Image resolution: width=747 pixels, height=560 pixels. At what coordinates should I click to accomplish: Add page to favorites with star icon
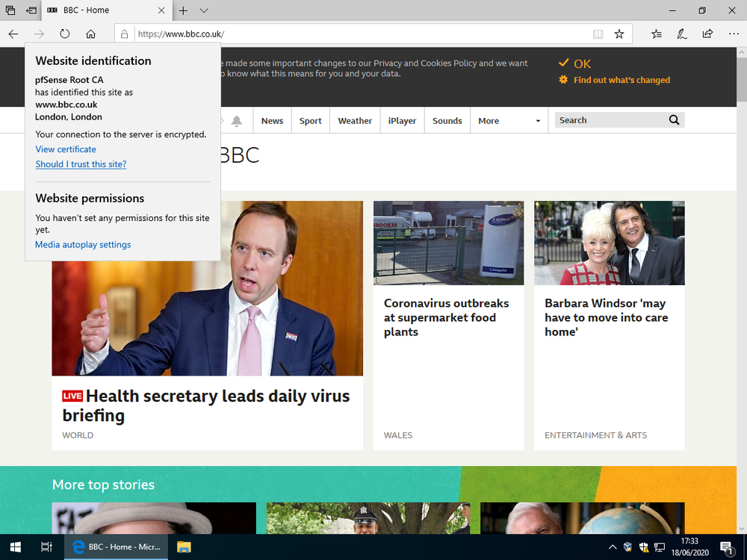pos(619,34)
